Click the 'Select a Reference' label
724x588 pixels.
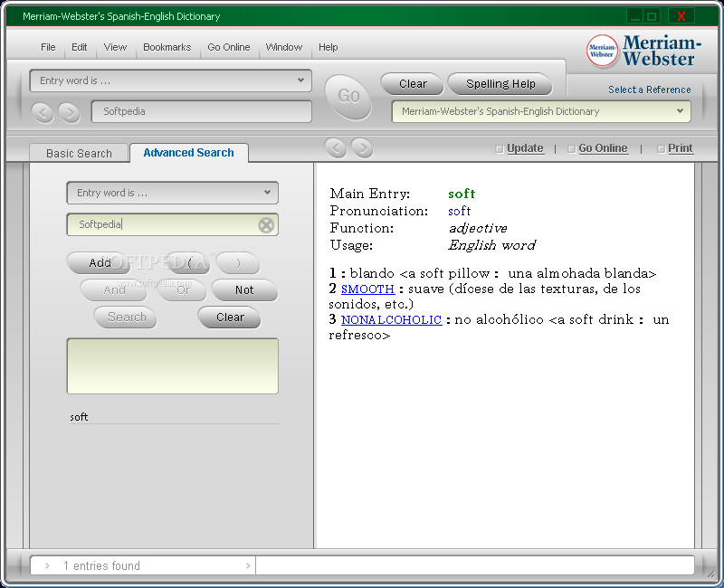tap(650, 90)
